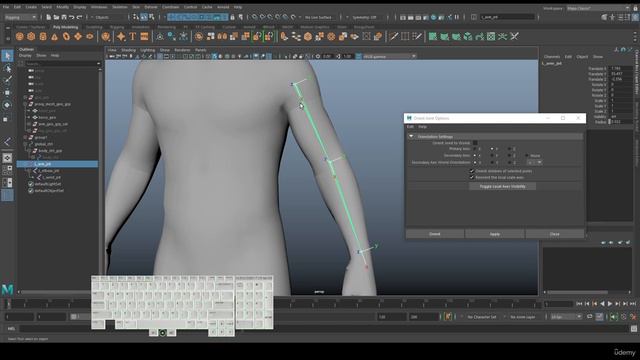
Task: Open the Rigging menu set dropdown
Action: (20, 17)
